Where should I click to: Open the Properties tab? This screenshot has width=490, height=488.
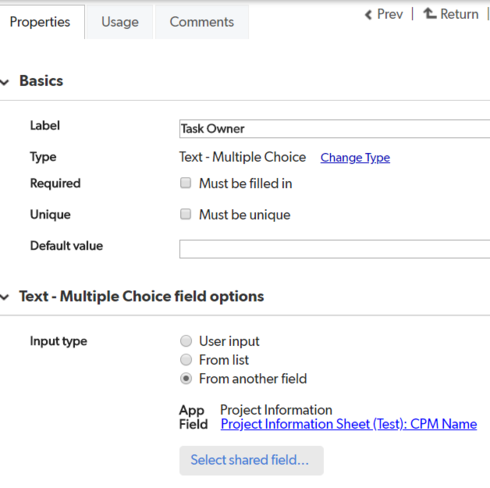(x=40, y=22)
